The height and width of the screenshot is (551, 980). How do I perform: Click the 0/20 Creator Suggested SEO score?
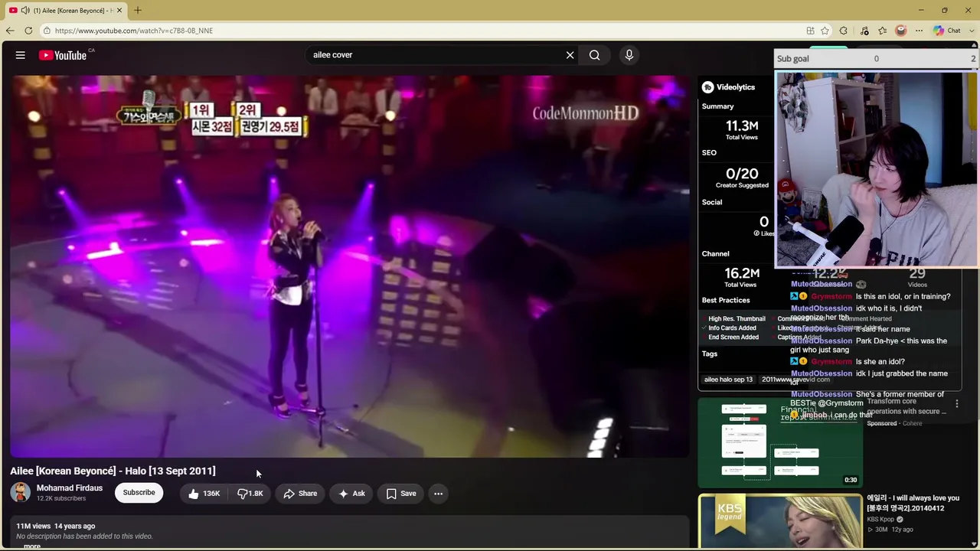click(741, 178)
